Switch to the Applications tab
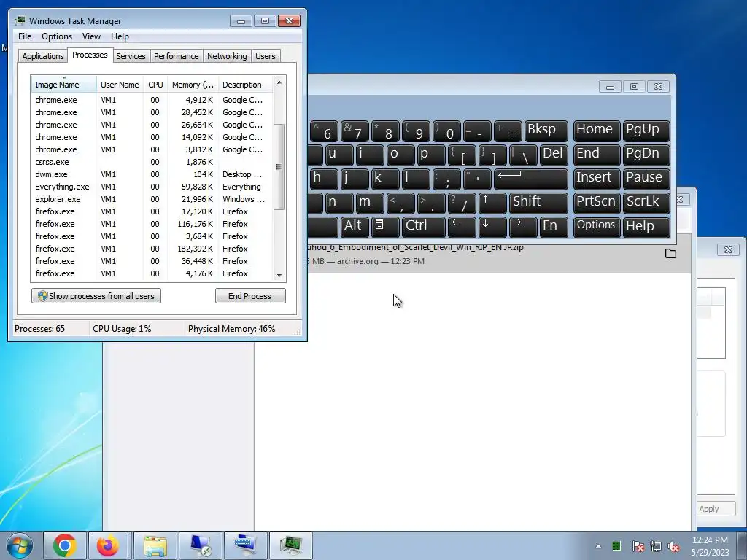Screen dimensions: 747x560 43,56
